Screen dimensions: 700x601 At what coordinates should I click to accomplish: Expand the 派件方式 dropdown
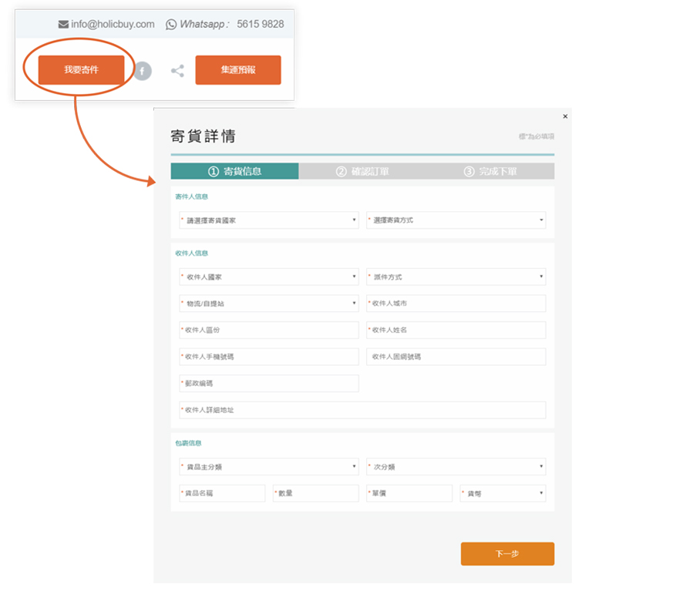click(x=456, y=277)
